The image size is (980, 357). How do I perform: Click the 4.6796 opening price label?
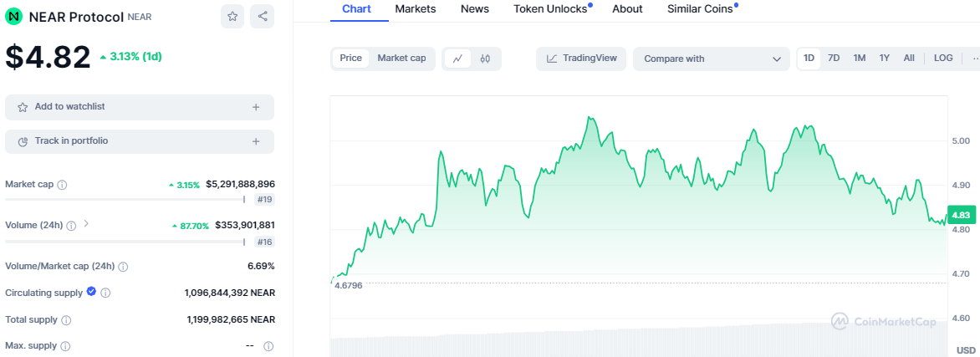click(x=348, y=285)
